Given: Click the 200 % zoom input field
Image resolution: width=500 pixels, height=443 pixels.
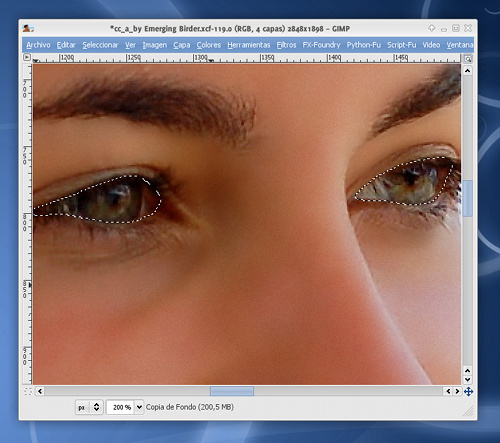Looking at the screenshot, I should coord(121,407).
